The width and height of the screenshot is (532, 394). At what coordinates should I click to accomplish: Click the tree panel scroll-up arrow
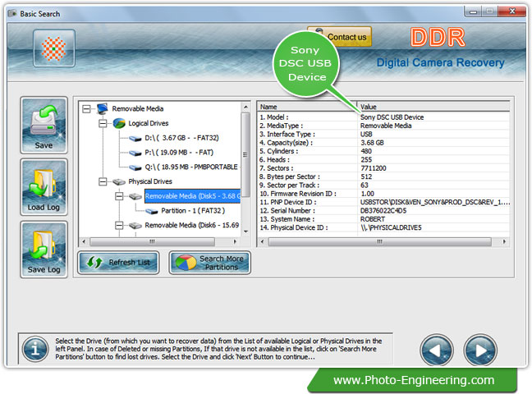(245, 107)
